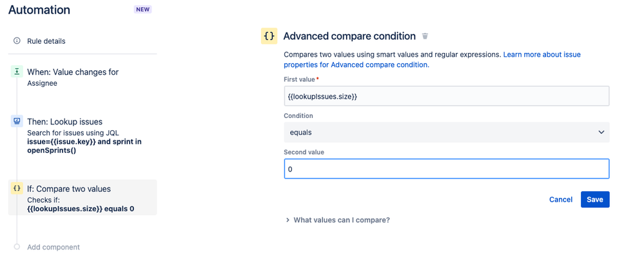Image resolution: width=644 pixels, height=259 pixels.
Task: Click the blue Lookup issues action icon
Action: coord(17,121)
